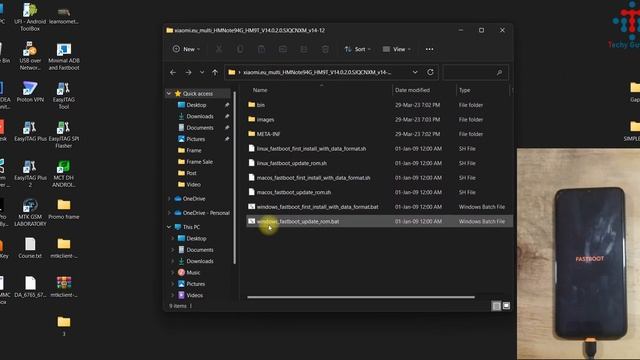
Task: Open Minimal ADB and Fastboot shortcut
Action: tap(64, 56)
